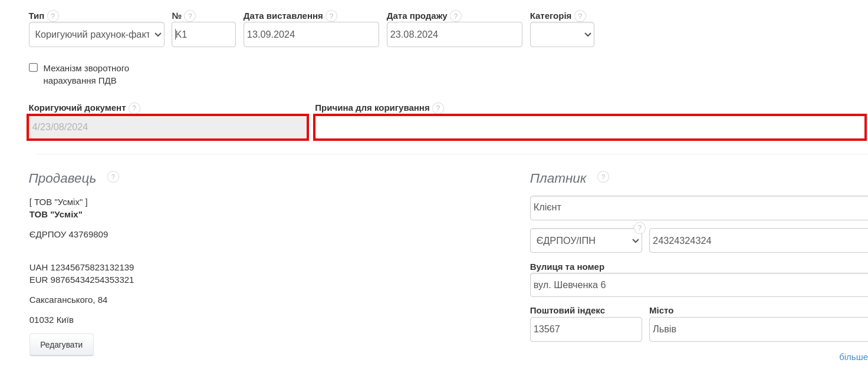Click the Місто field containing Львів
This screenshot has height=383, width=868.
point(758,329)
